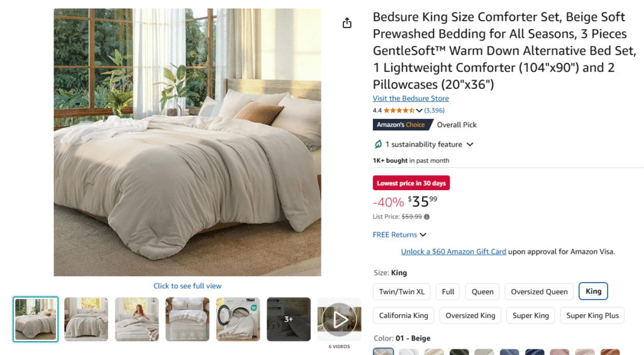Image resolution: width=644 pixels, height=355 pixels.
Task: Select Twin/Twin XL size option
Action: pos(402,291)
